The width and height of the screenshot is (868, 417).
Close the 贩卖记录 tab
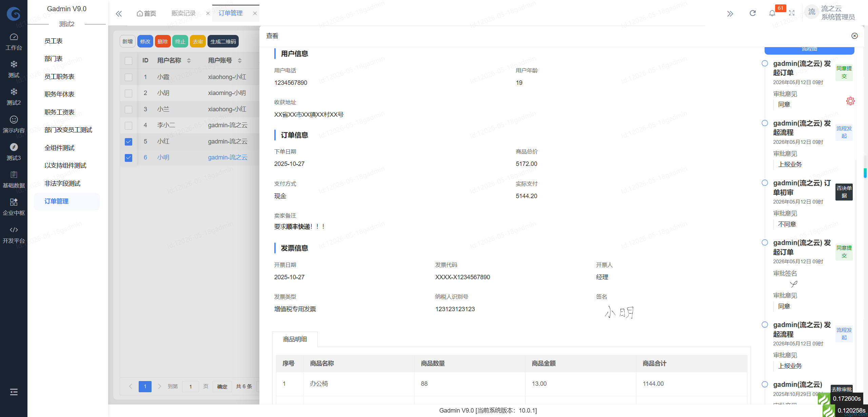208,13
